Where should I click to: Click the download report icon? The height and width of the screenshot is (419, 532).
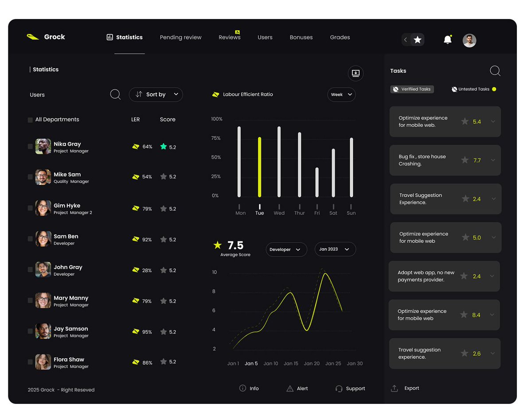click(x=356, y=73)
